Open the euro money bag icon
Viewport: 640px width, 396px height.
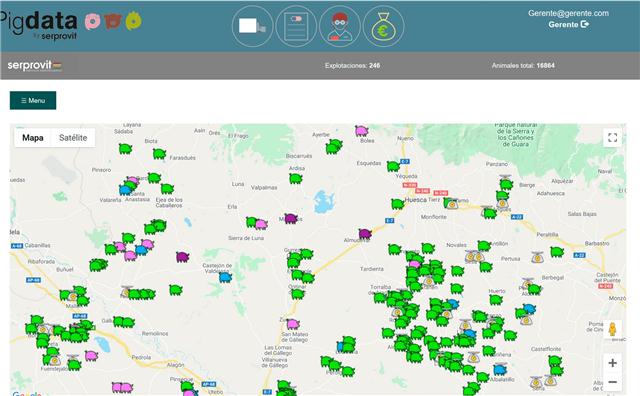383,26
